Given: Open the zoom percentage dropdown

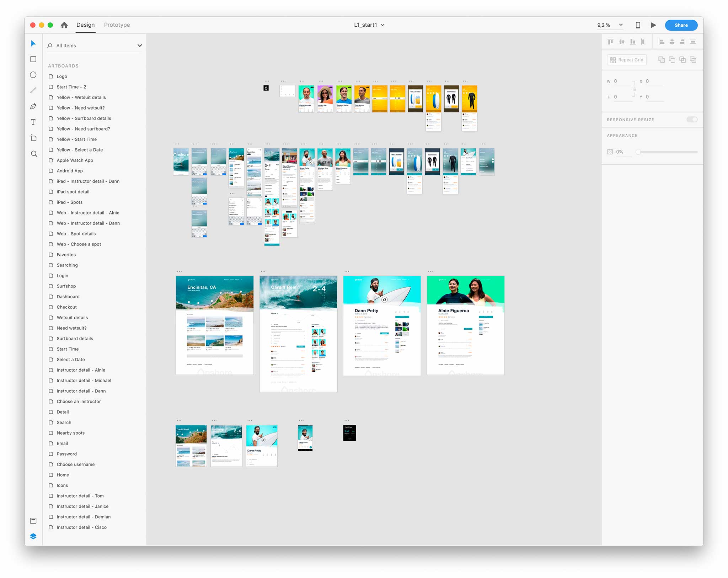Looking at the screenshot, I should pos(621,25).
